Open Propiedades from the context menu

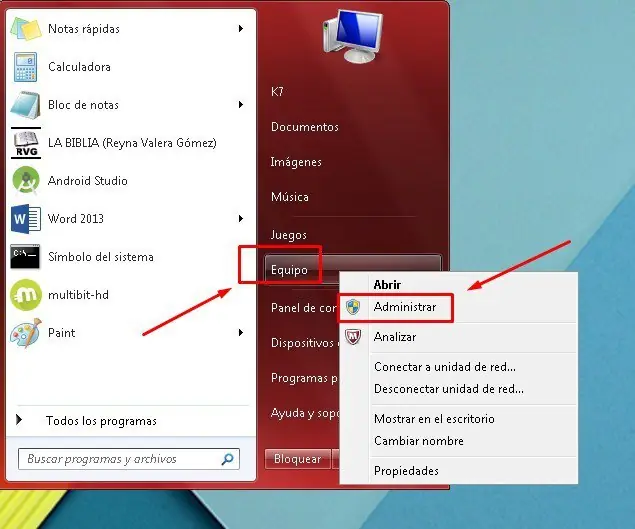(406, 471)
